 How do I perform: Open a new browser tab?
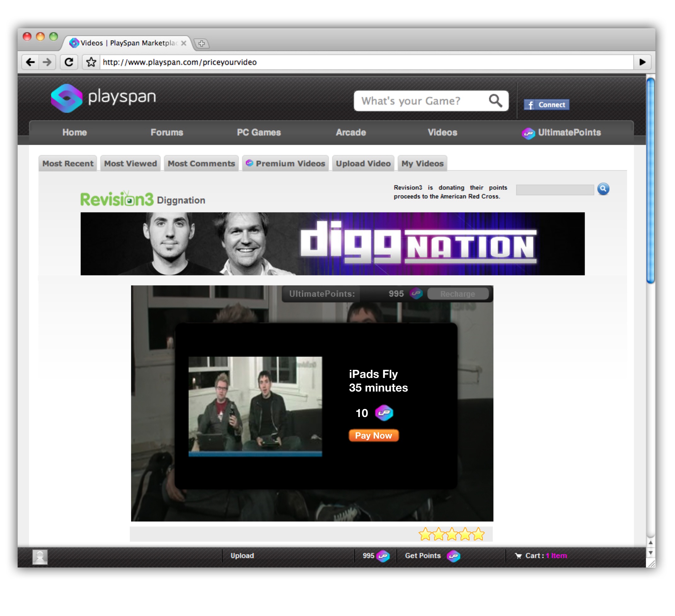point(202,43)
